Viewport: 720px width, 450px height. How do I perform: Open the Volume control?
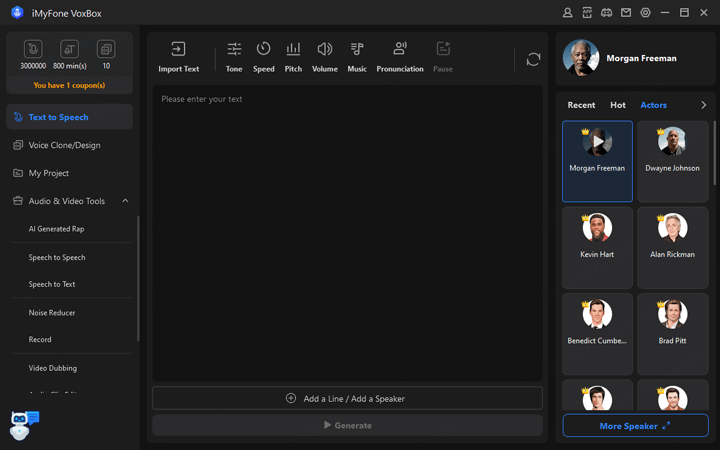(324, 49)
